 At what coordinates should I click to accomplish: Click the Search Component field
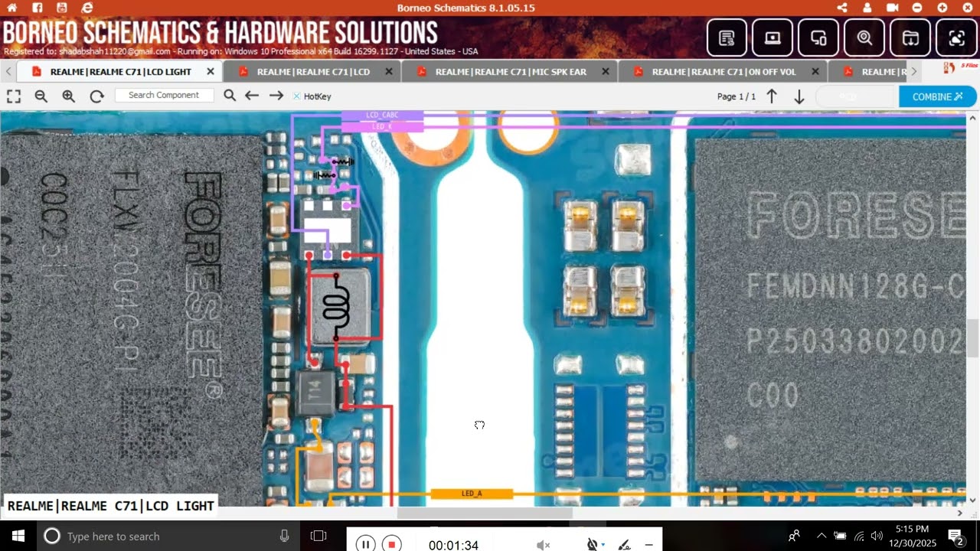[164, 96]
